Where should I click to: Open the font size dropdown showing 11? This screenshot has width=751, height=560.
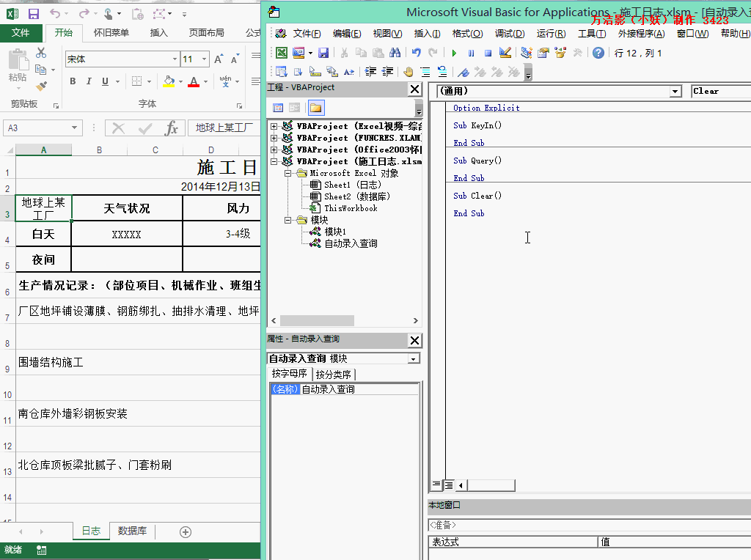coord(205,59)
